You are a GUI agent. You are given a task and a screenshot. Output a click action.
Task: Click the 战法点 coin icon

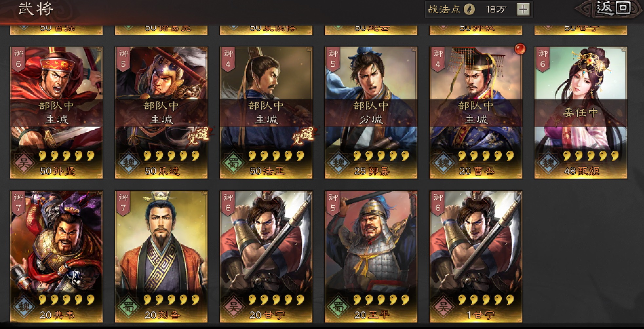[469, 10]
